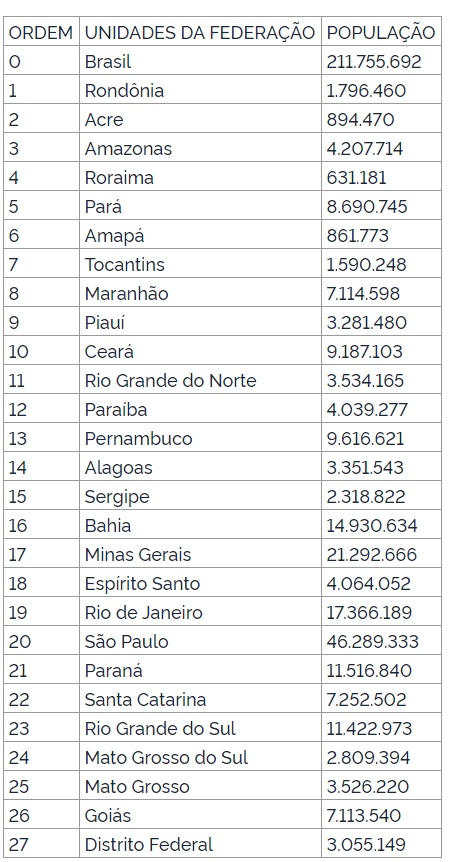Screen dimensions: 454x862
Task: Click Pará population value 8.690.745
Action: point(381,206)
